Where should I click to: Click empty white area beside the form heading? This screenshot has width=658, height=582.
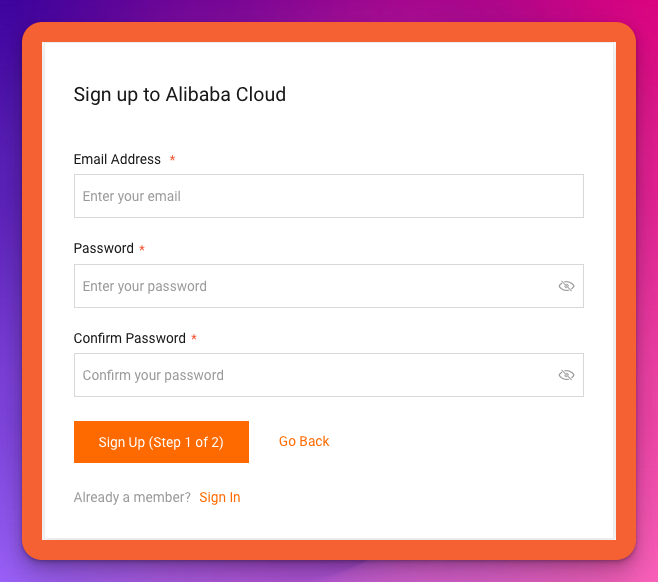tap(450, 95)
